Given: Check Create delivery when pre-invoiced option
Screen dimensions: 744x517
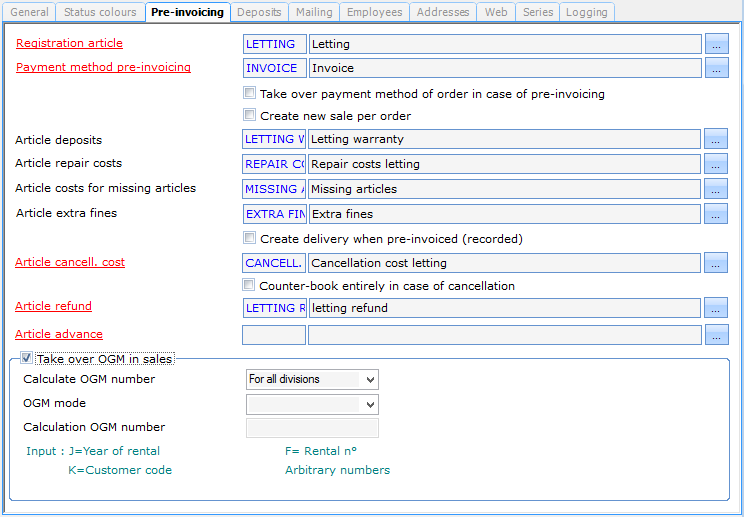Looking at the screenshot, I should (250, 239).
